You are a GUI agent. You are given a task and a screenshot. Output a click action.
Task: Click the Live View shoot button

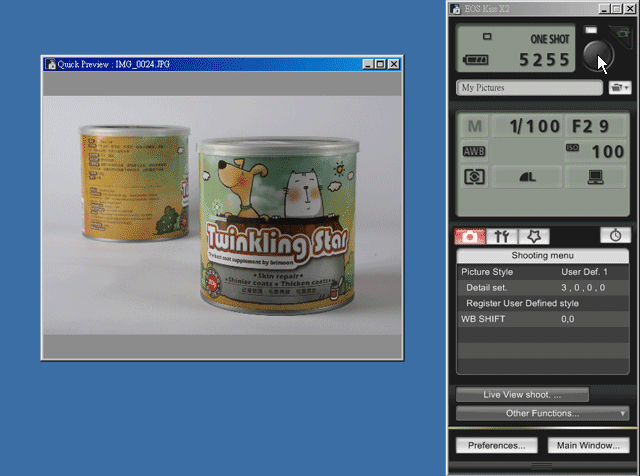[x=522, y=395]
